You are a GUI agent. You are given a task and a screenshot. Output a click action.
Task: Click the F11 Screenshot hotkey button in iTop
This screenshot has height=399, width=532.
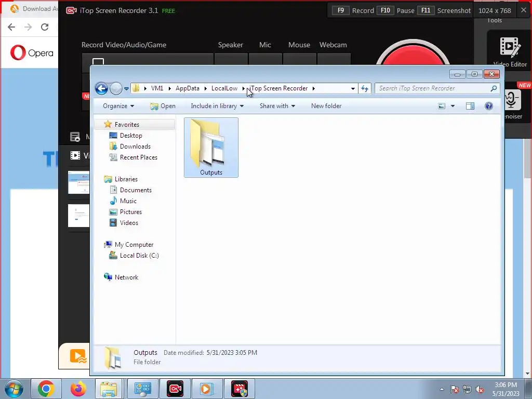point(425,10)
